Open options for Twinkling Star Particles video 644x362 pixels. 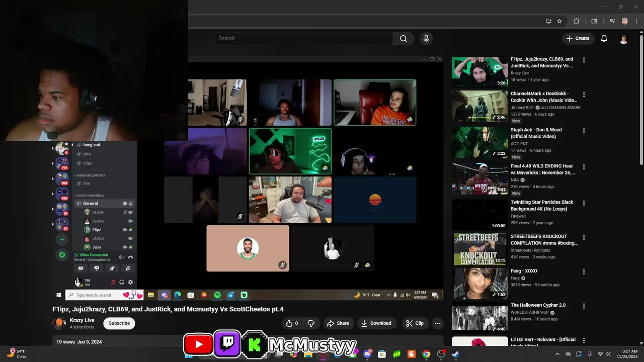[x=584, y=203]
